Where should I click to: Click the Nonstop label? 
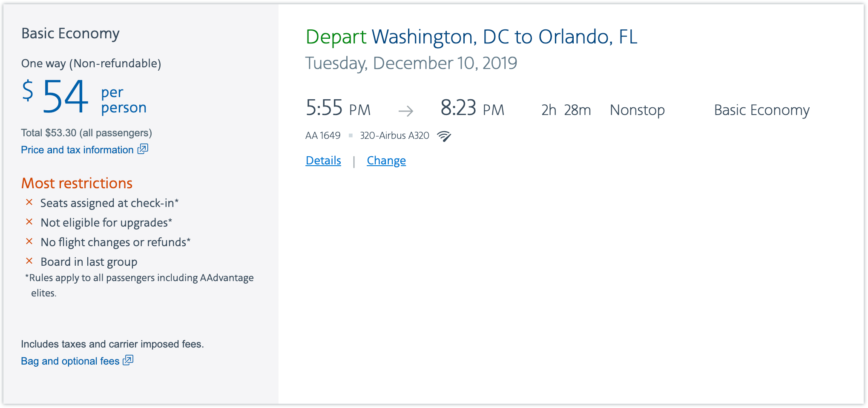(x=637, y=110)
